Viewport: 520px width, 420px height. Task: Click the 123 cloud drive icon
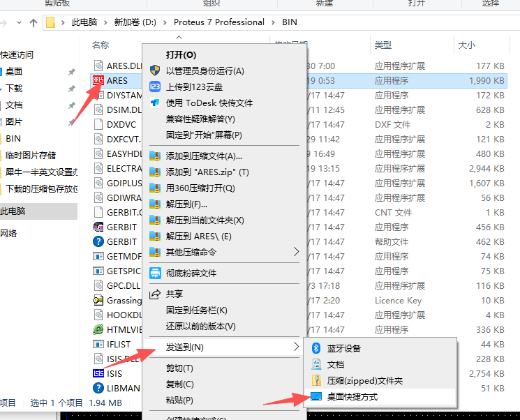(x=155, y=87)
